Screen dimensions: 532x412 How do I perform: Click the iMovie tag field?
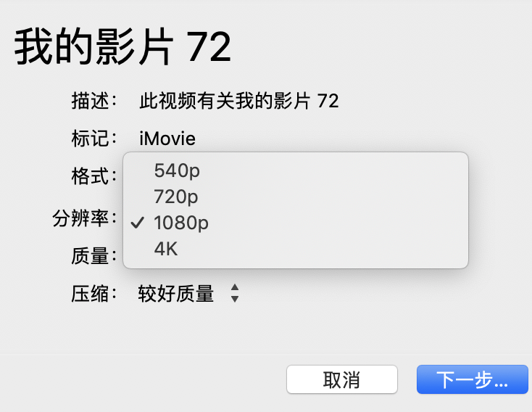pyautogui.click(x=167, y=138)
